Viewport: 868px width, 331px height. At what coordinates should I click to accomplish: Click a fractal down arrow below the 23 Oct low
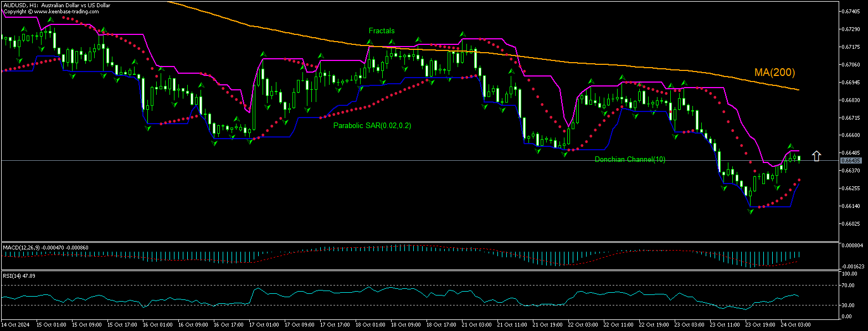tap(752, 212)
